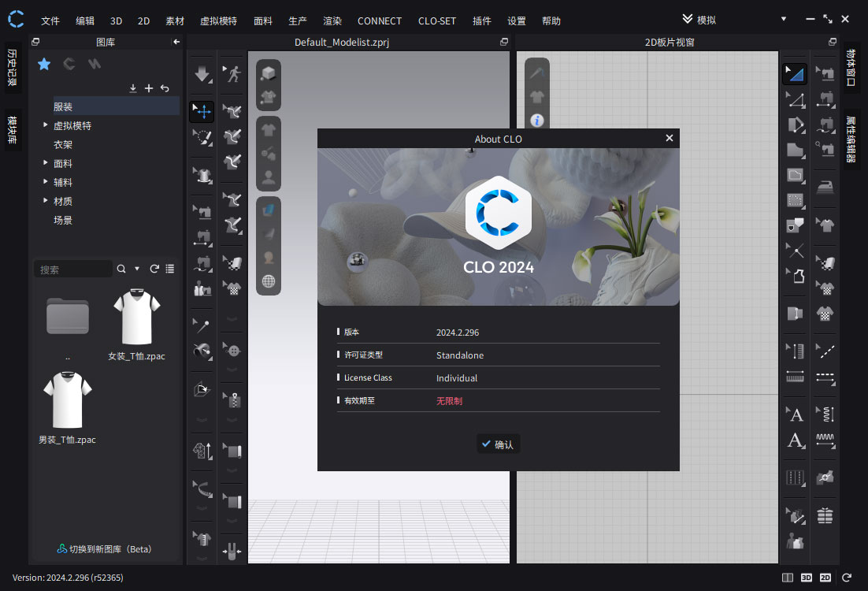Select 女装_T恤.zpac thumbnail
The height and width of the screenshot is (591, 868).
click(137, 317)
